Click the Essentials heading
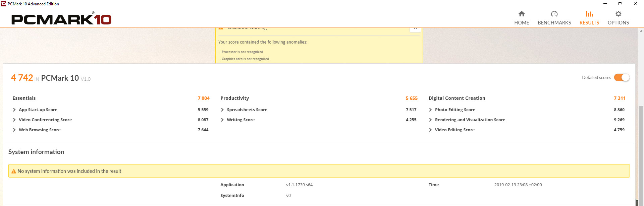Screen dimensions: 644x206 pyautogui.click(x=24, y=98)
